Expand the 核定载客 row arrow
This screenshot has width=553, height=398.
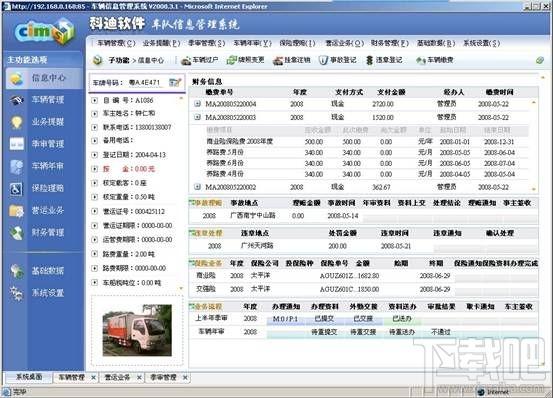95,183
